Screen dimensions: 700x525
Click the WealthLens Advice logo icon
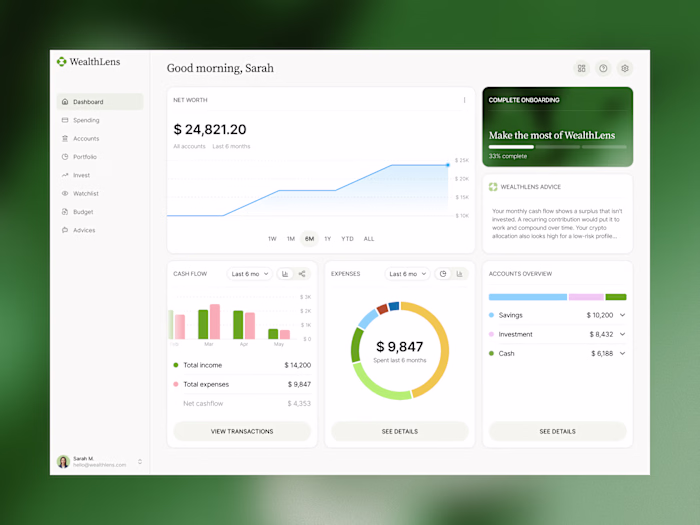click(493, 187)
